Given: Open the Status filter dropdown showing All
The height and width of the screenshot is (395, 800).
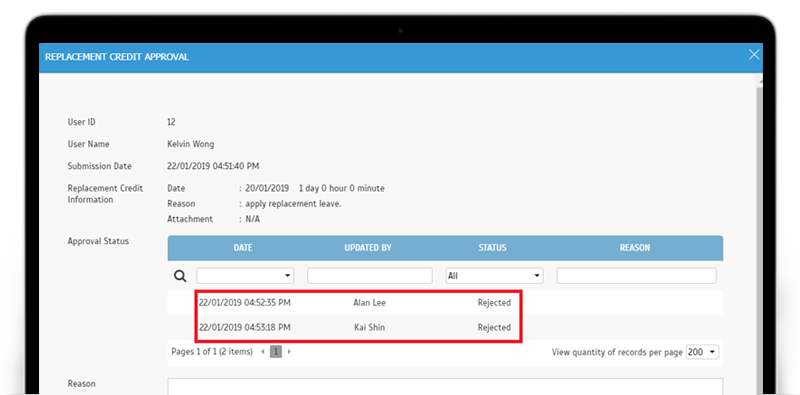Looking at the screenshot, I should (494, 276).
